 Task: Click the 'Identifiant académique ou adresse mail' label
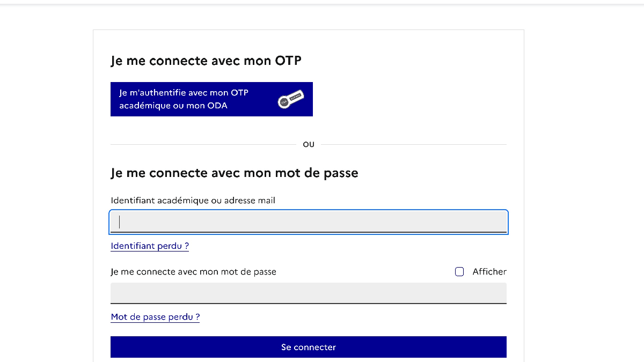193,201
